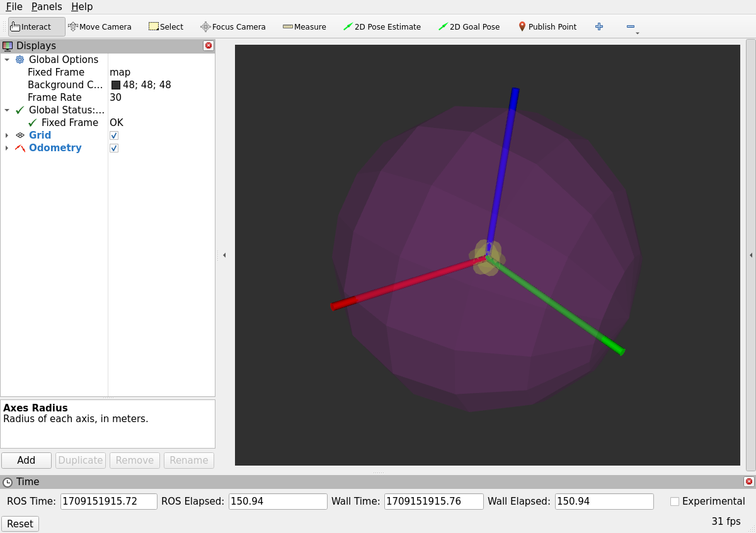The image size is (756, 533).
Task: Expand right panel with the arrow handle
Action: 751,255
